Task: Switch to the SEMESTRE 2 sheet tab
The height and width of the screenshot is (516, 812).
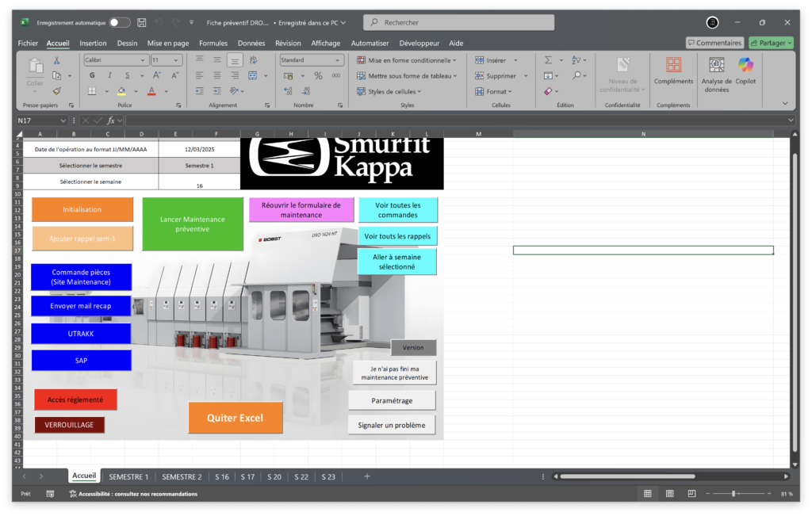Action: tap(182, 476)
